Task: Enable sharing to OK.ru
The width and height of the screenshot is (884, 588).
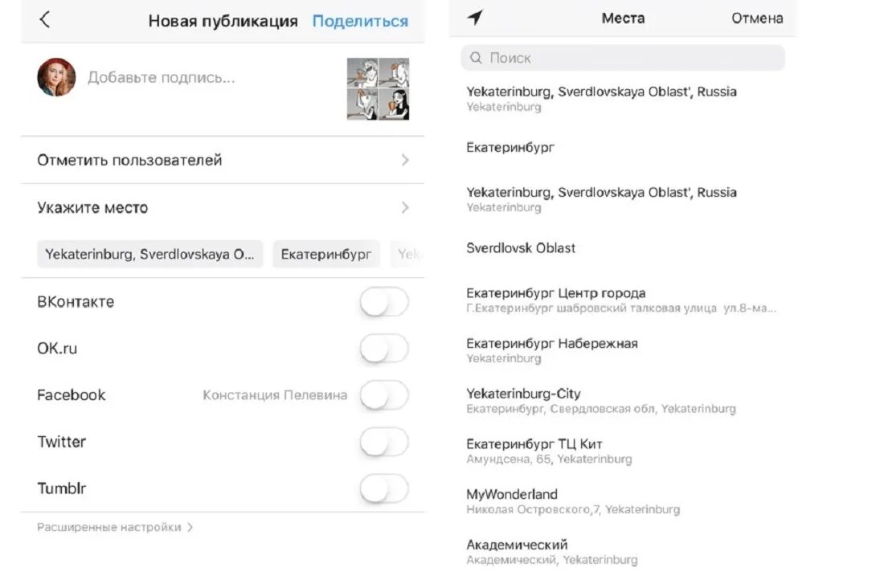Action: [x=383, y=349]
